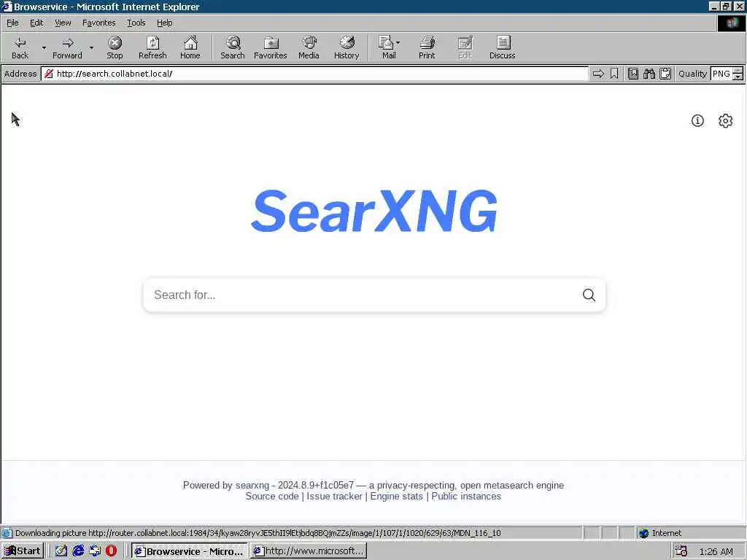747x560 pixels.
Task: Open the Back history dropdown arrow
Action: 44,47
